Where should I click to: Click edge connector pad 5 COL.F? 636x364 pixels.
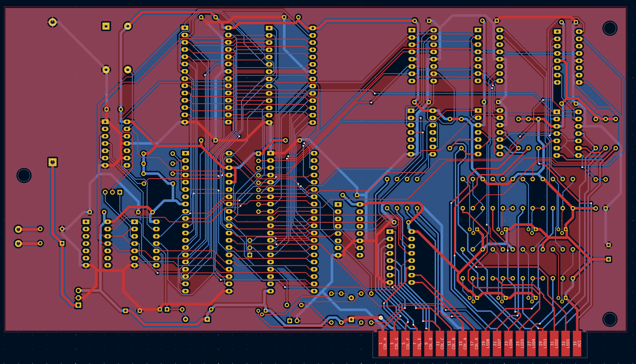tap(405, 344)
